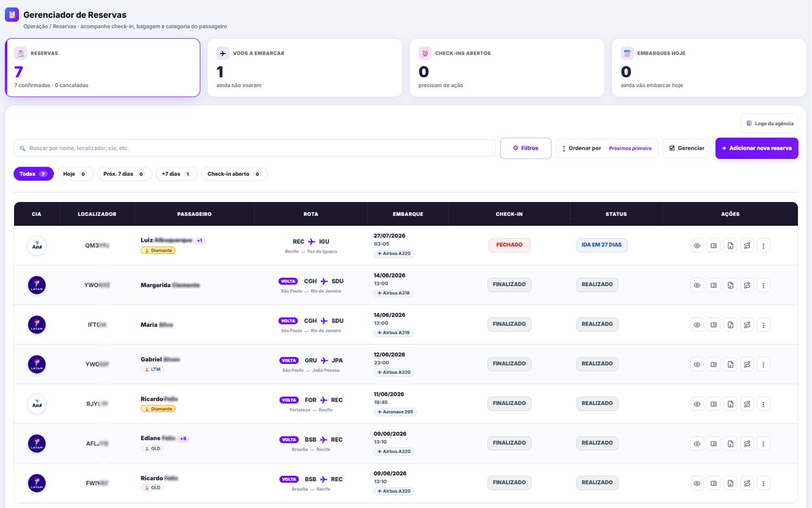Select the Todas filter tab
The width and height of the screenshot is (812, 508).
[34, 174]
